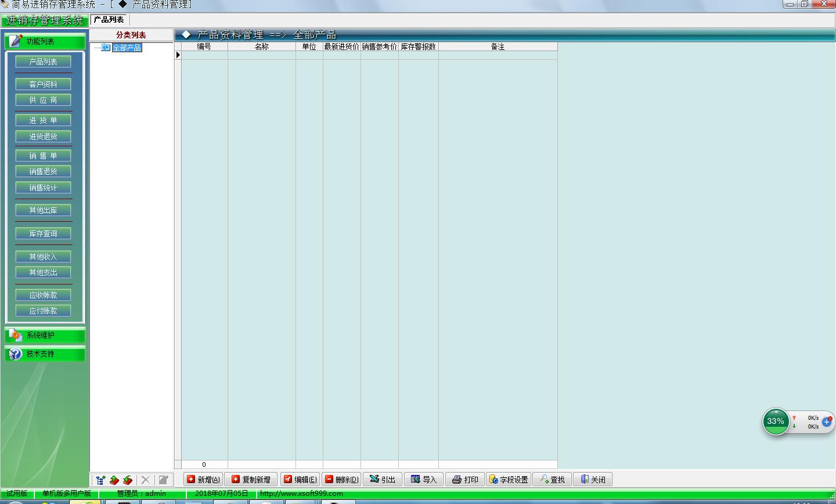Click 试用版 status bar entry

pos(17,494)
